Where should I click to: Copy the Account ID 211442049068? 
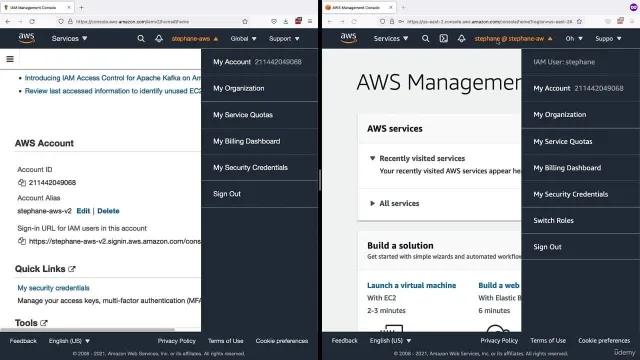tap(22, 182)
